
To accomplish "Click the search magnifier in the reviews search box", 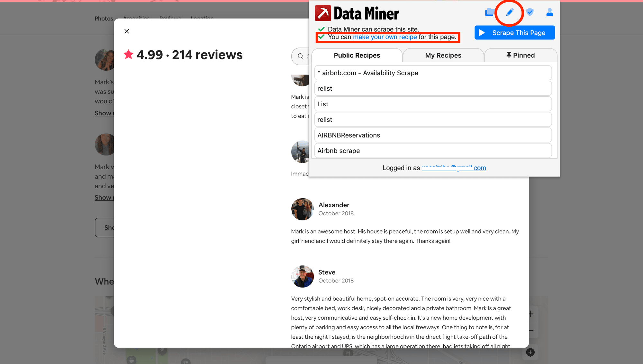I will pyautogui.click(x=301, y=56).
